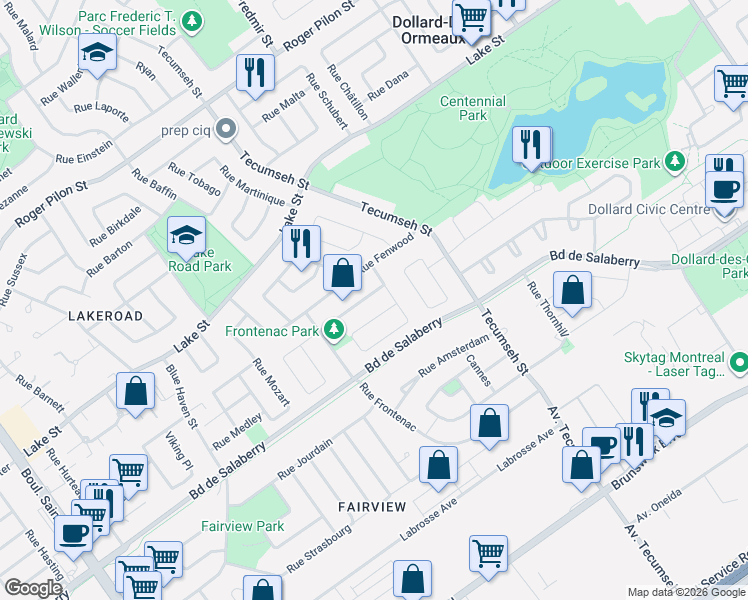The image size is (748, 600).
Task: Click the cafe marker near Dollard Civic Centre
Action: [724, 193]
